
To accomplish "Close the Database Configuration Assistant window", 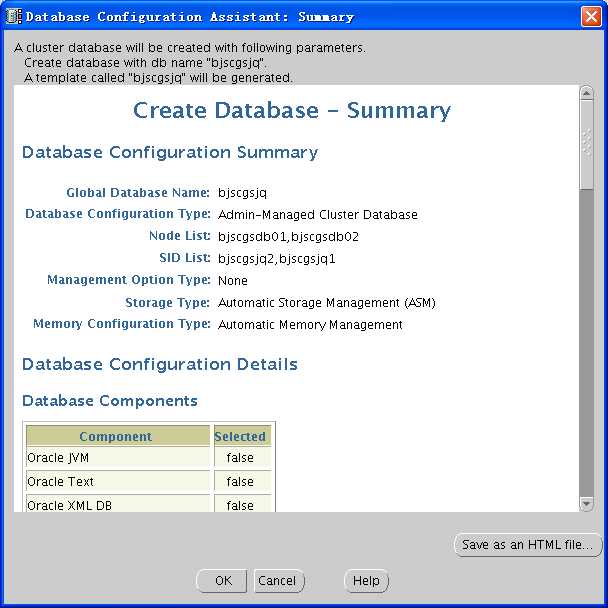I will (x=591, y=17).
